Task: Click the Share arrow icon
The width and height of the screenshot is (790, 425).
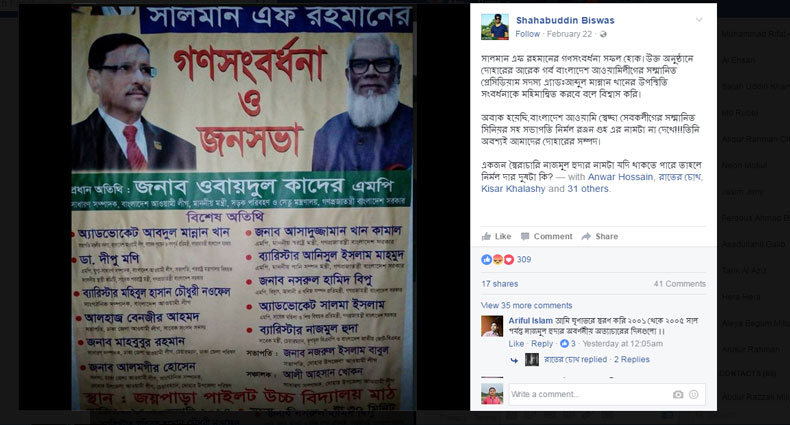Action: click(586, 236)
